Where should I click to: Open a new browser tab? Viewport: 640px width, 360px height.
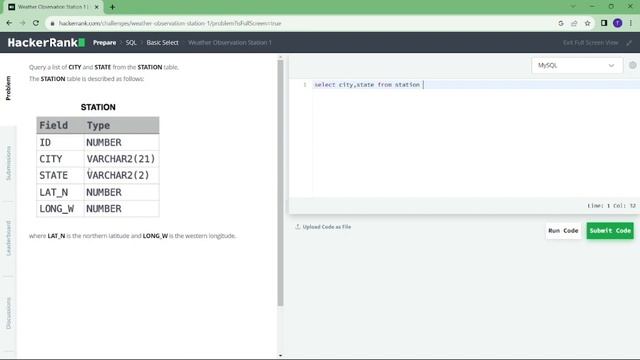click(x=112, y=7)
